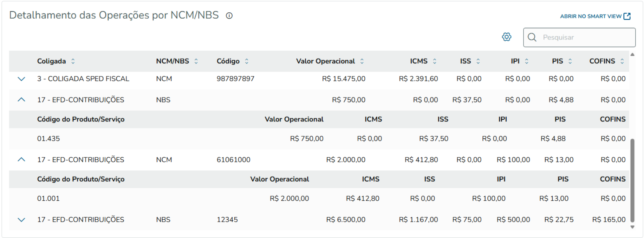Sort table by Código column

247,61
